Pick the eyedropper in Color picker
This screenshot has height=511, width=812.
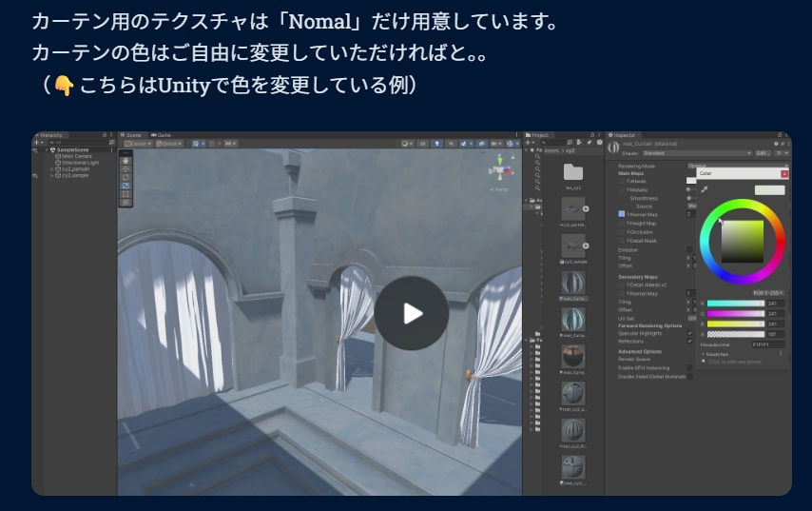705,189
